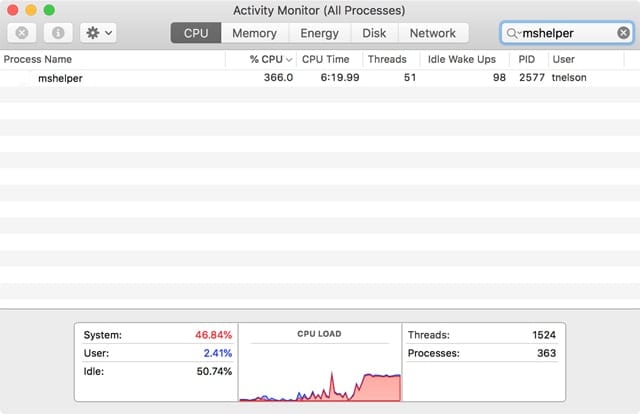
Task: Clear the mshelper search text
Action: pyautogui.click(x=623, y=33)
